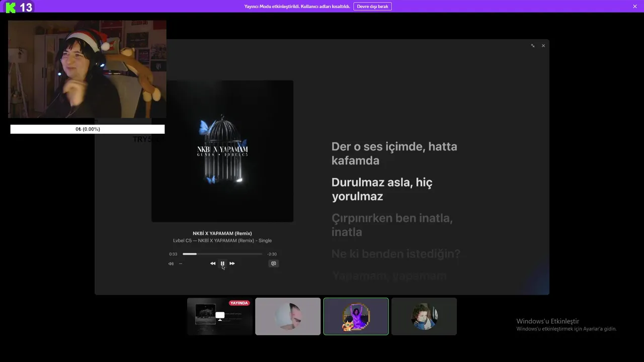
Task: Jump to lyric 'Ne ki benden istediğin?'
Action: click(x=395, y=253)
